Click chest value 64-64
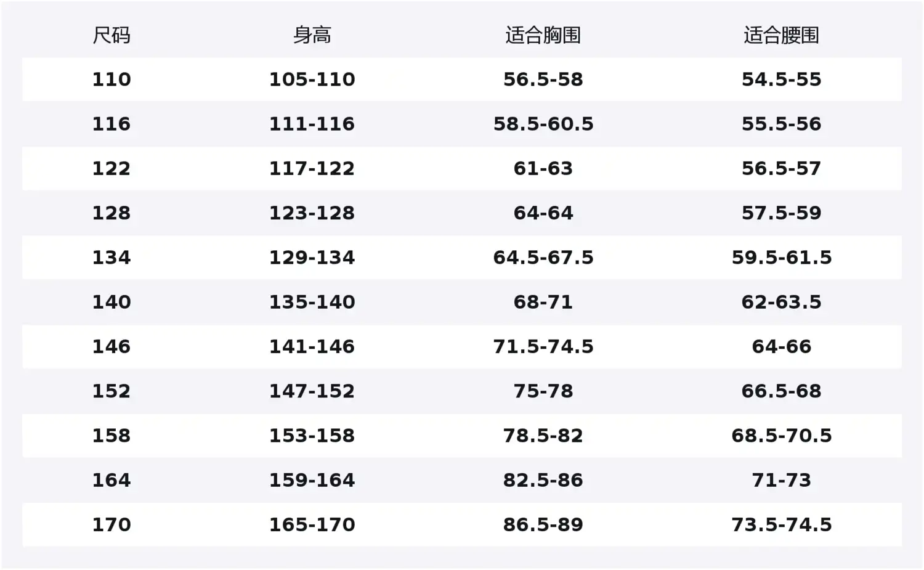The height and width of the screenshot is (570, 924). (x=543, y=213)
